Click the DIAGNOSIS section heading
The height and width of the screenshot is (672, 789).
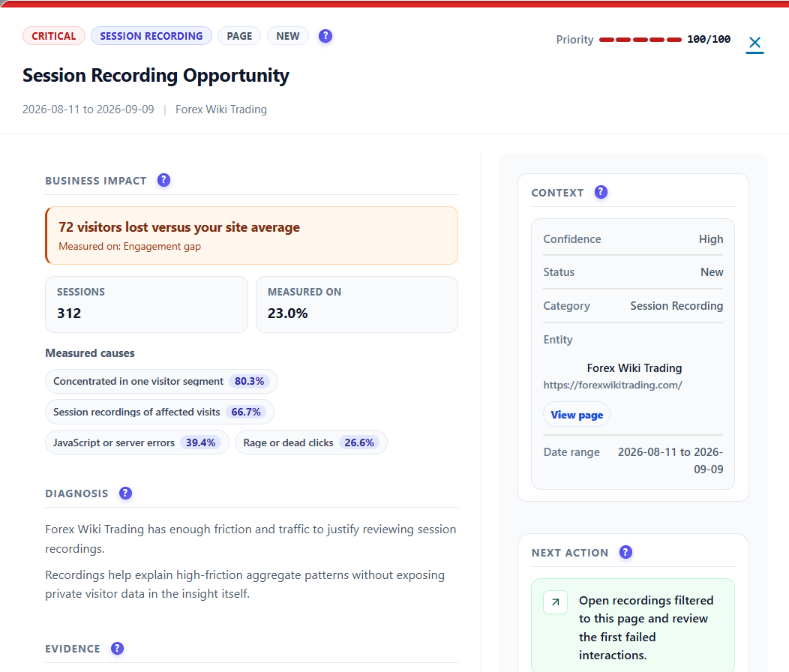77,493
